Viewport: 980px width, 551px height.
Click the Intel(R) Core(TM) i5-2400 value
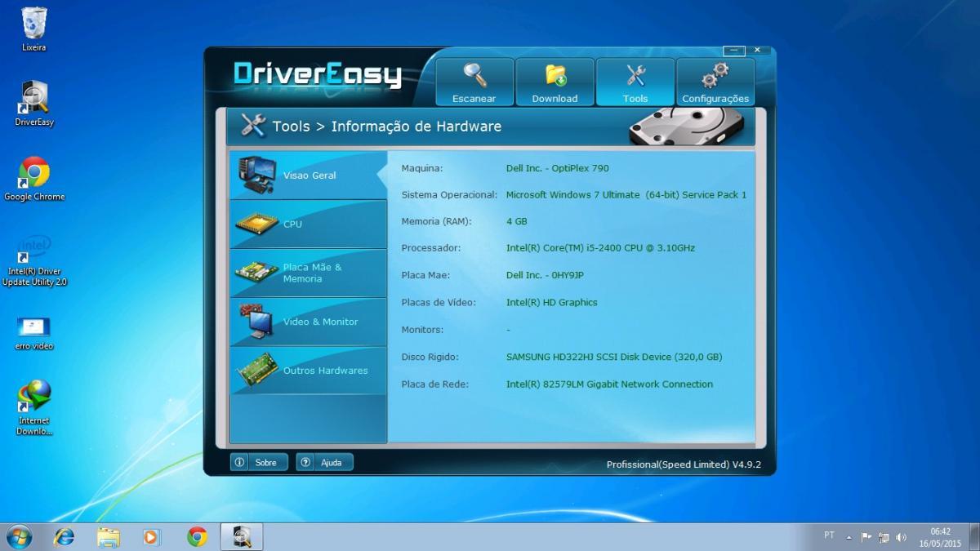pyautogui.click(x=600, y=247)
